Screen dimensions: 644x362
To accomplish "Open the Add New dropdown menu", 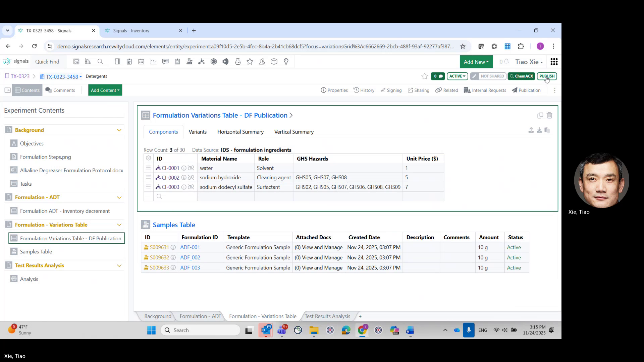I will [476, 62].
